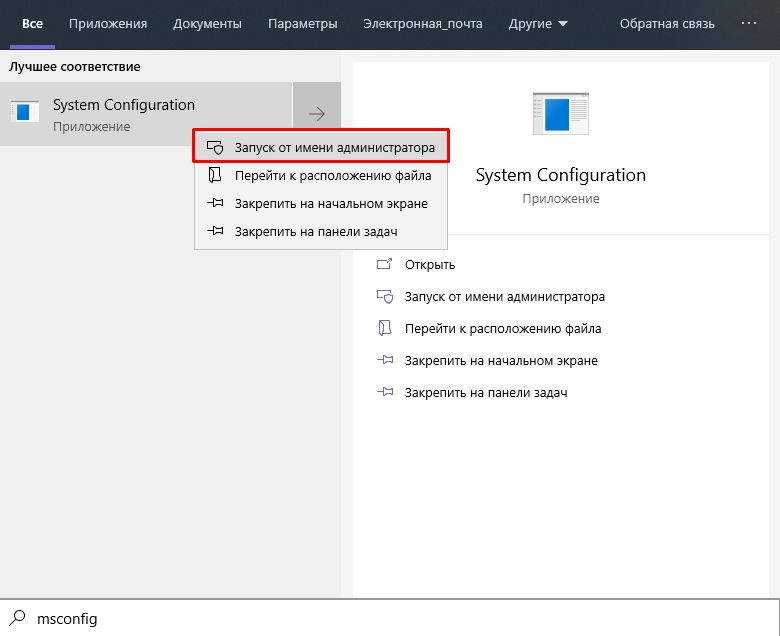Click the file location icon in context menu
Screen dimensions: 780x636
pos(214,175)
